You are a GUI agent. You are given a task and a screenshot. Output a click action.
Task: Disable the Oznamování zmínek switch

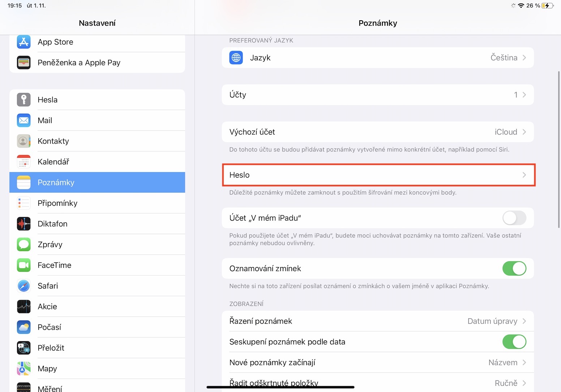[514, 268]
